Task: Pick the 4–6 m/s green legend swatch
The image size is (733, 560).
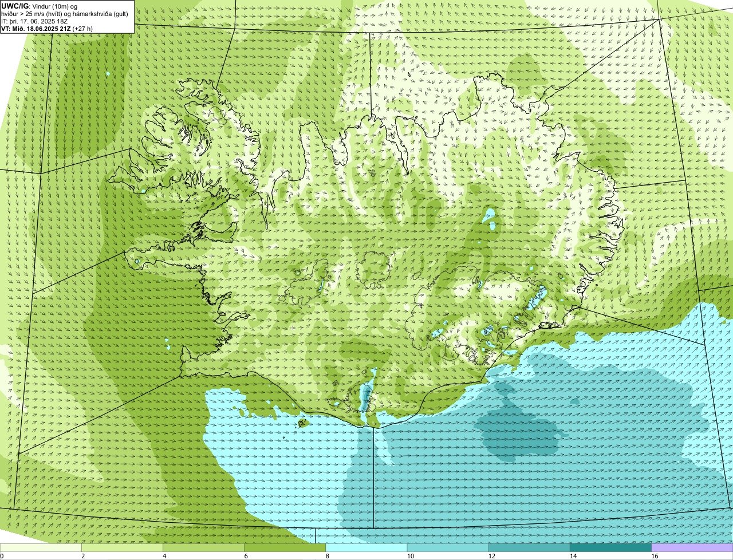Action: click(203, 548)
